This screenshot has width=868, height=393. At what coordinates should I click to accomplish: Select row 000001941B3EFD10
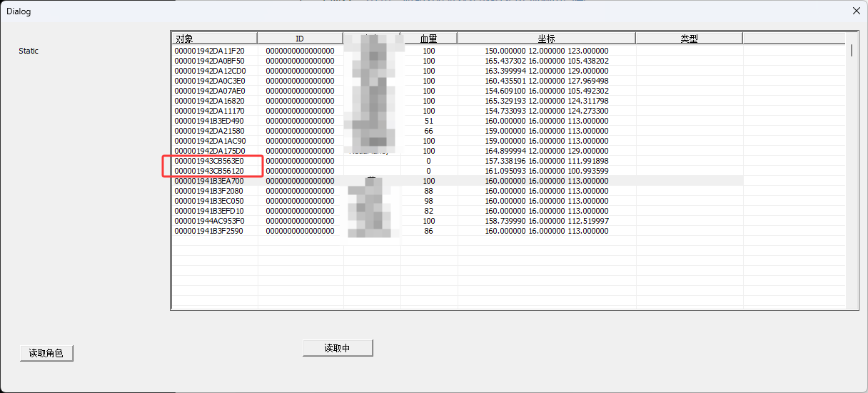coord(458,211)
